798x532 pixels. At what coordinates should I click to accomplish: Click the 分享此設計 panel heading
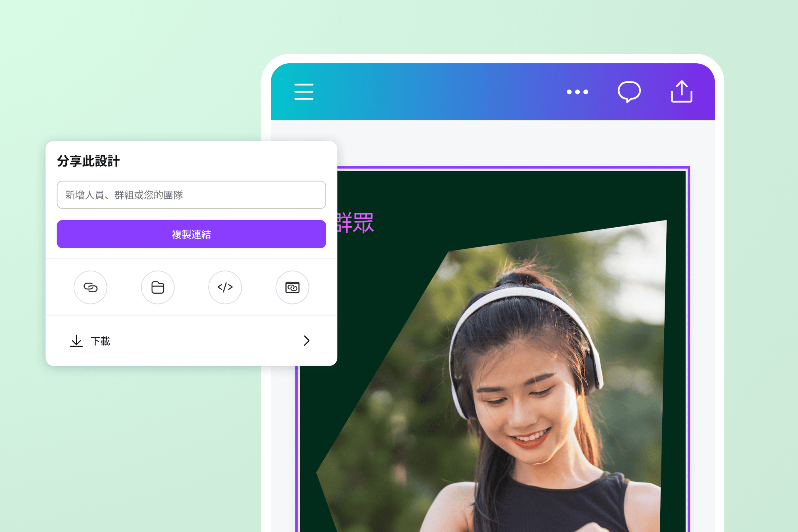pyautogui.click(x=88, y=161)
